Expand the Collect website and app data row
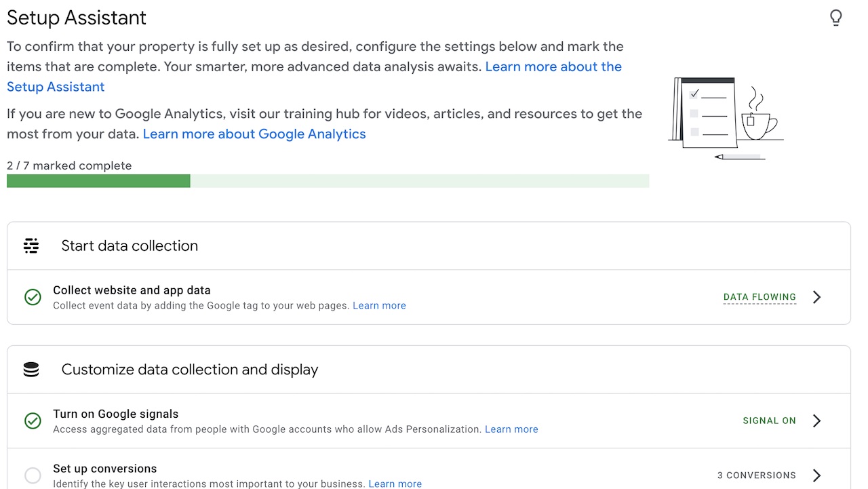868x489 pixels. [x=817, y=297]
